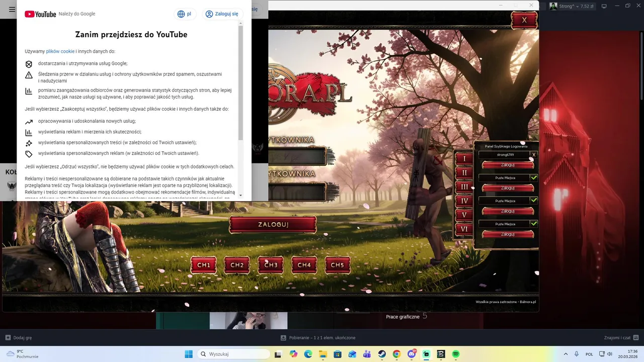
Task: Open File Explorer from the taskbar
Action: pyautogui.click(x=323, y=354)
